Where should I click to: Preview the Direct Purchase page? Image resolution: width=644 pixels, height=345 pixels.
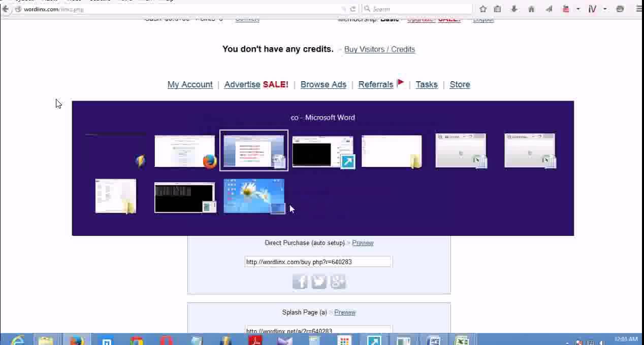pos(363,243)
